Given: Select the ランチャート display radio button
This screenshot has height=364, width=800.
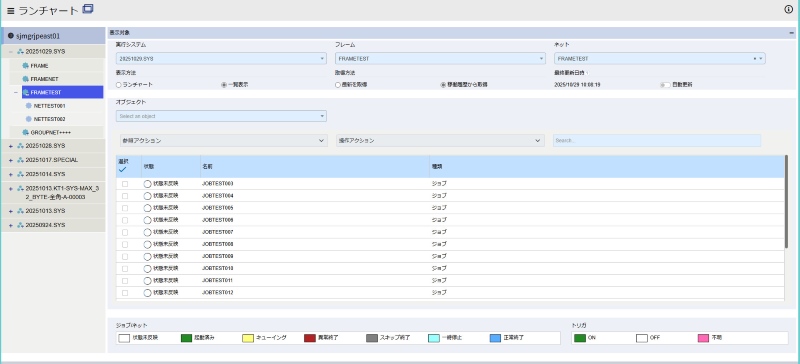Looking at the screenshot, I should (x=118, y=85).
